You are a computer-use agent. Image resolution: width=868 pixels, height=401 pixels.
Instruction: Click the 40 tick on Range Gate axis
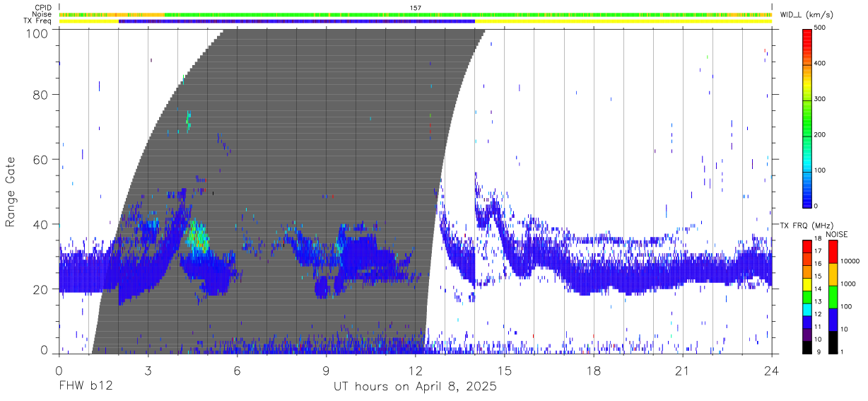point(42,224)
